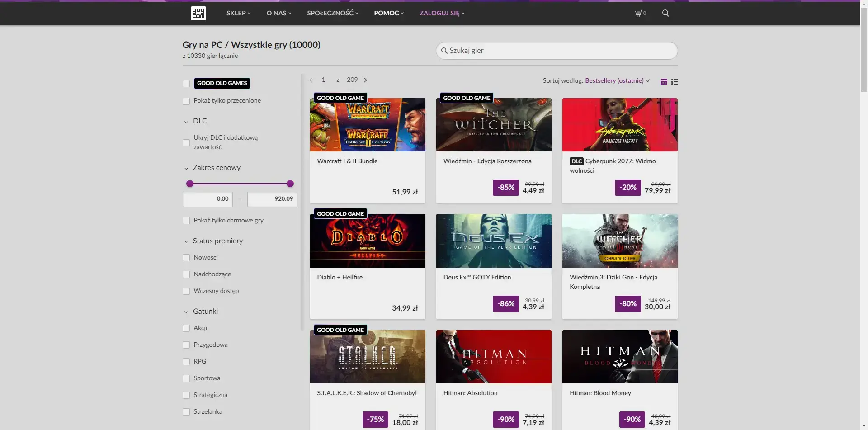Click the -85% discount badge on Wiedźmin
Screen dimensions: 868x430
pos(505,187)
